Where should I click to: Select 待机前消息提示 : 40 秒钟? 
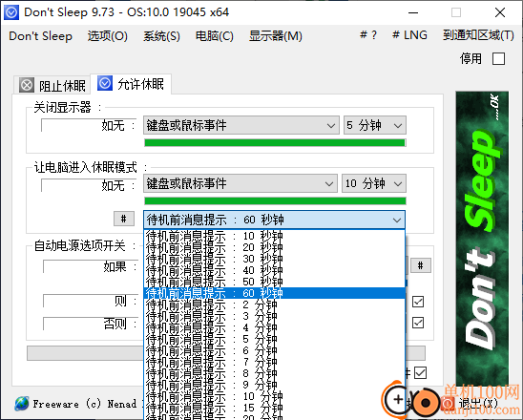pos(274,270)
